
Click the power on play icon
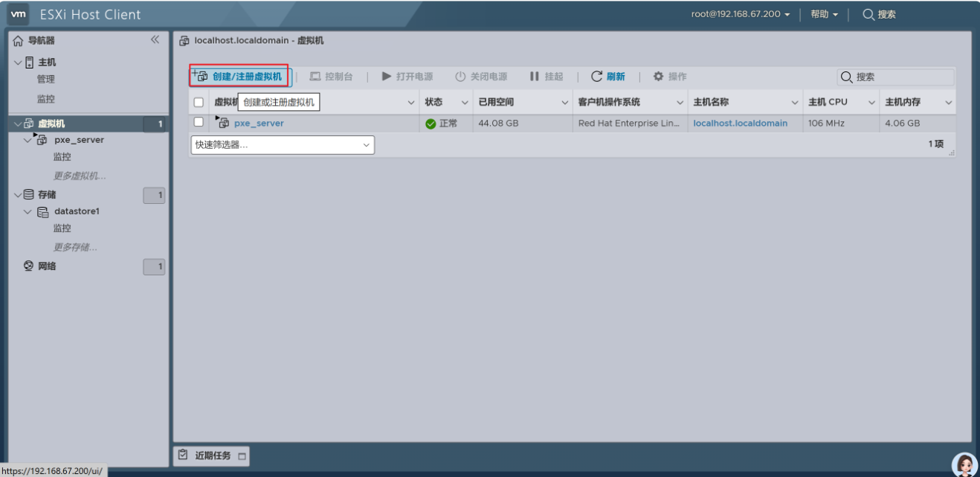point(387,77)
